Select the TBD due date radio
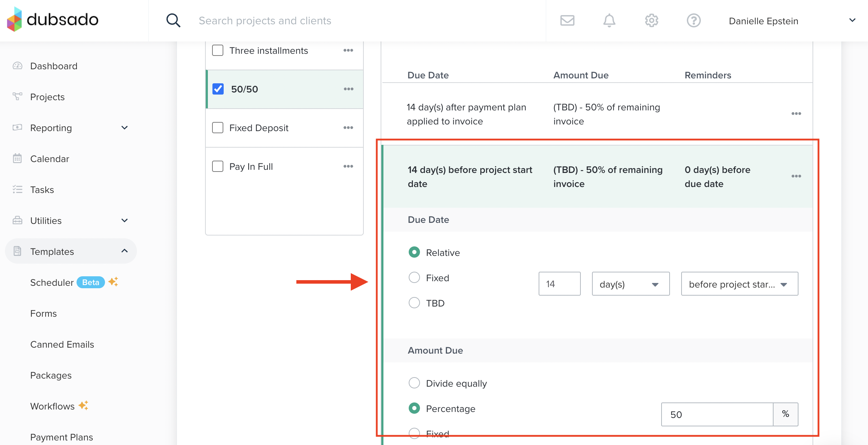This screenshot has height=445, width=868. click(414, 303)
